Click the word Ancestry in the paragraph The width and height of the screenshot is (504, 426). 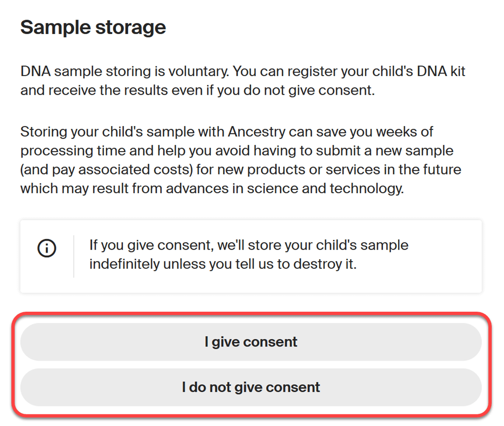pos(256,132)
